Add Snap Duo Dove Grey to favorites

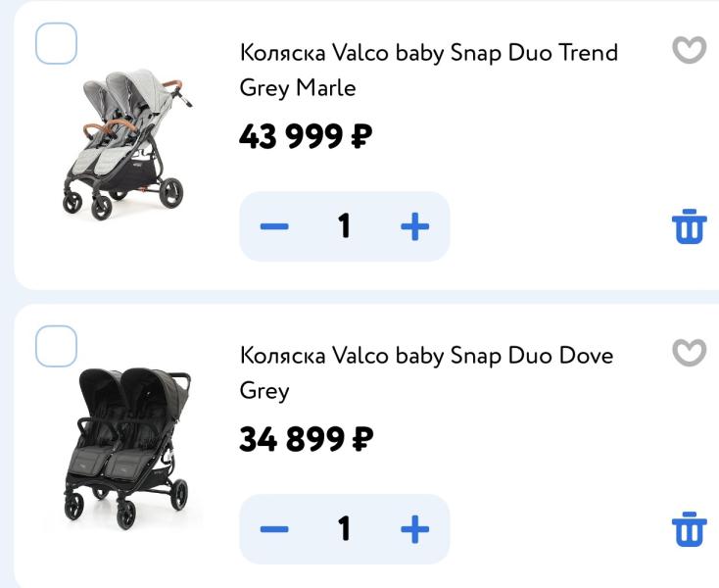[690, 352]
